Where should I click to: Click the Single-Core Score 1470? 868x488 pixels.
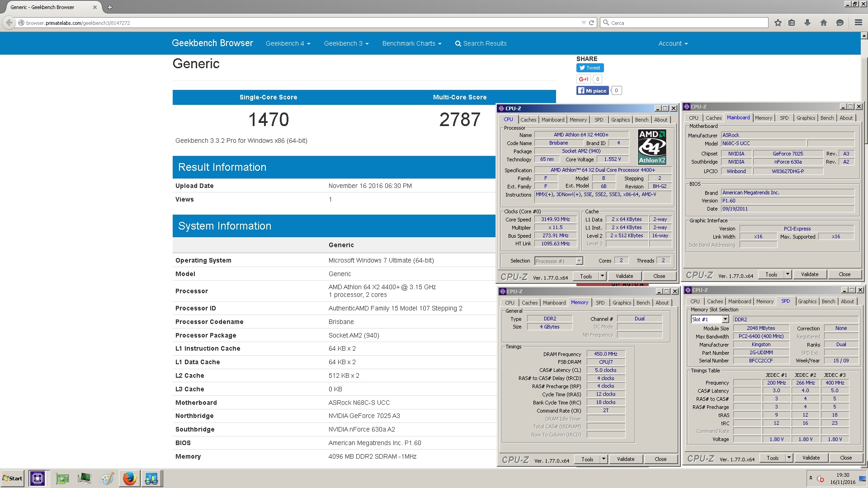[269, 120]
